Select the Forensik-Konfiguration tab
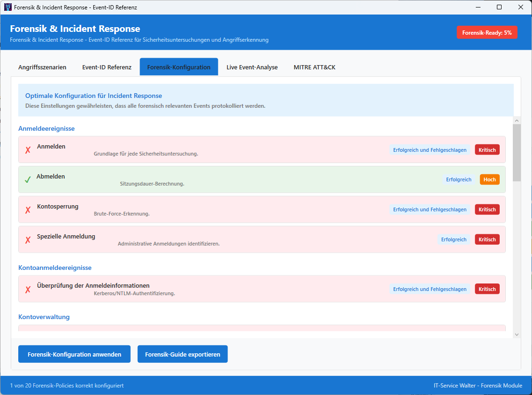Viewport: 532px width, 395px height. point(179,67)
